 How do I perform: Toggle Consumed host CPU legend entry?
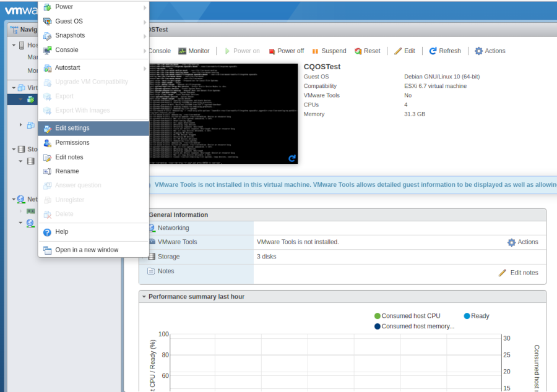pyautogui.click(x=407, y=316)
